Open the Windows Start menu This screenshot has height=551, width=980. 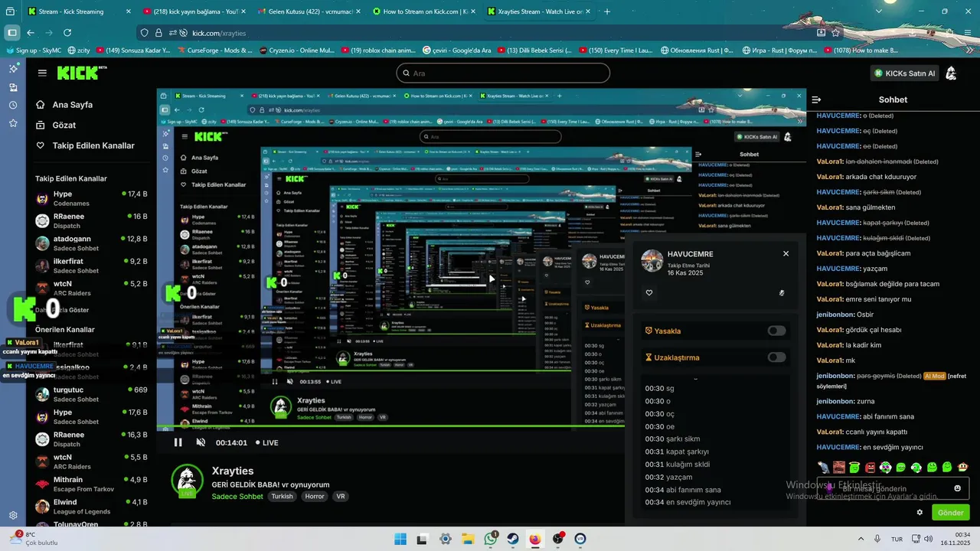tap(400, 539)
